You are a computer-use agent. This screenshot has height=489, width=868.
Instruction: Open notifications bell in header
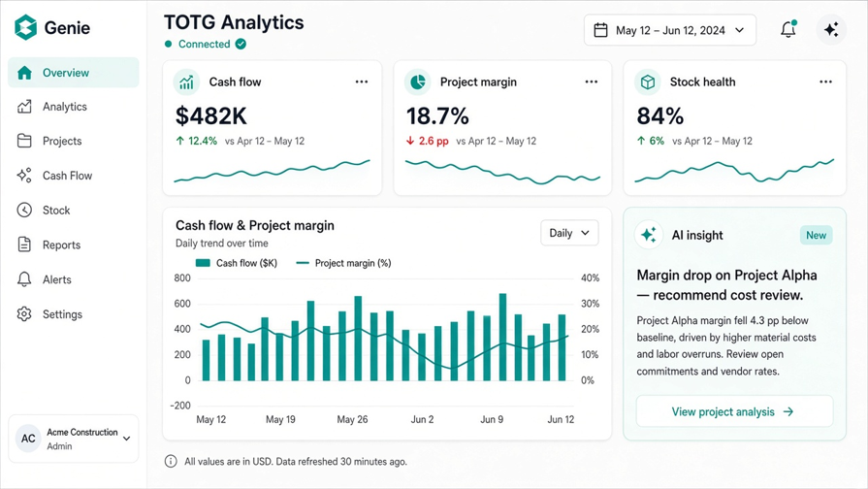coord(788,29)
